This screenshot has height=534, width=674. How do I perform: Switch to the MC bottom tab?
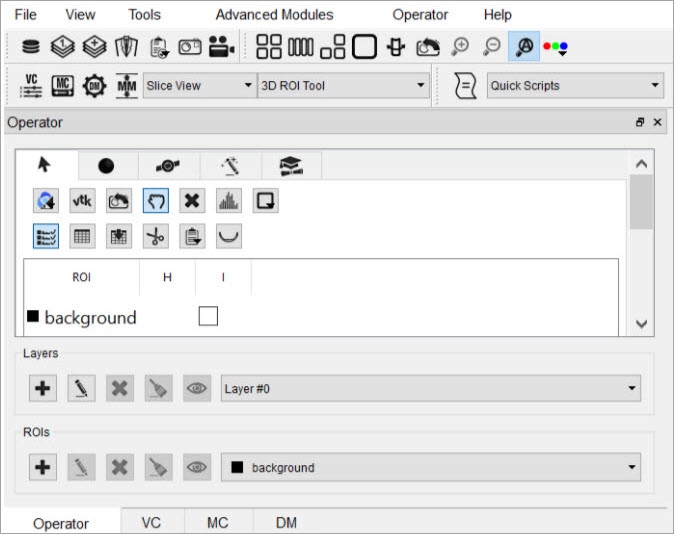217,523
